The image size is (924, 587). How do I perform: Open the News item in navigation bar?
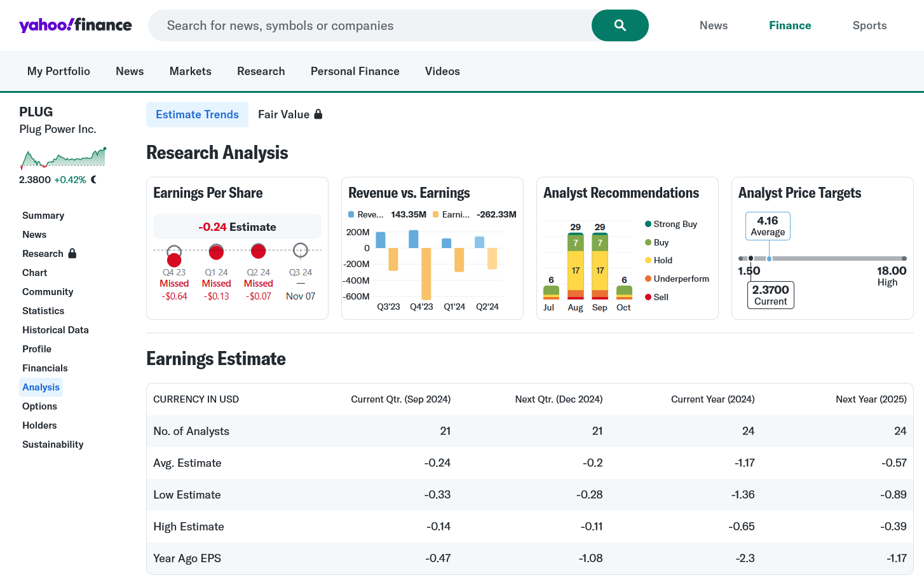point(130,71)
